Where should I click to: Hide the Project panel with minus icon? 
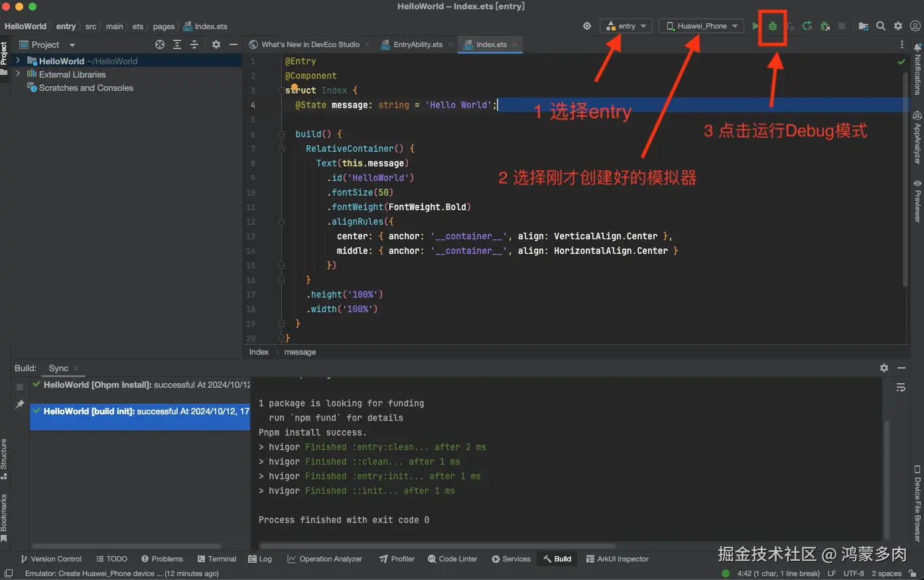[x=233, y=44]
